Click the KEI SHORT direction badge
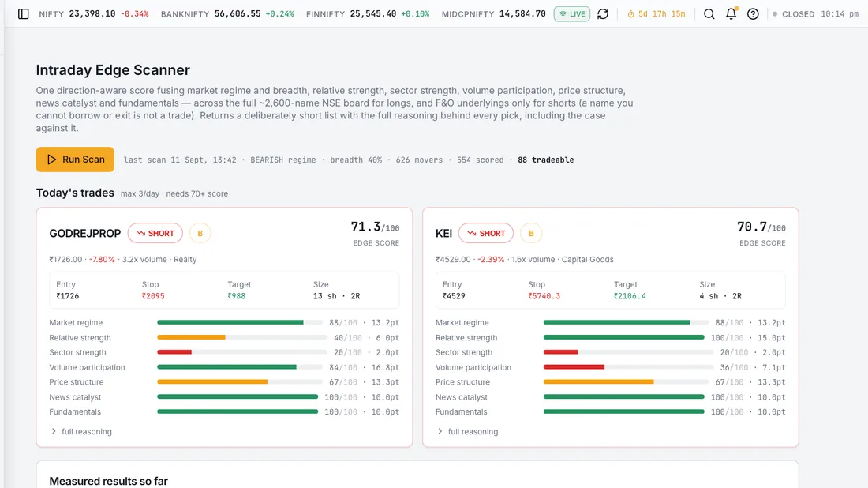The width and height of the screenshot is (868, 488). (x=486, y=233)
